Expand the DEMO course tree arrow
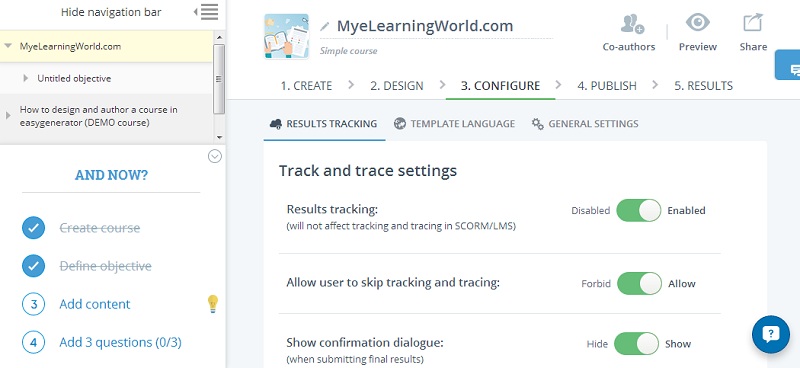 pyautogui.click(x=8, y=116)
